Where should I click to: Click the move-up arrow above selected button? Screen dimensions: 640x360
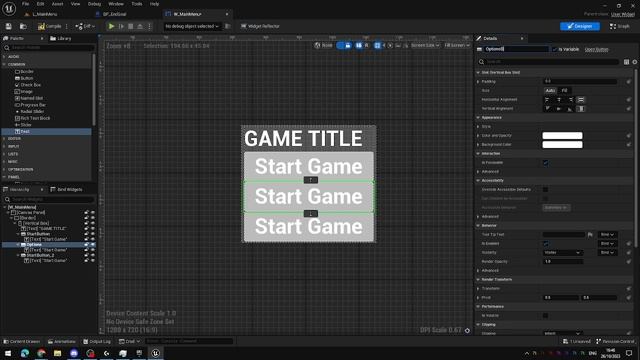311,180
